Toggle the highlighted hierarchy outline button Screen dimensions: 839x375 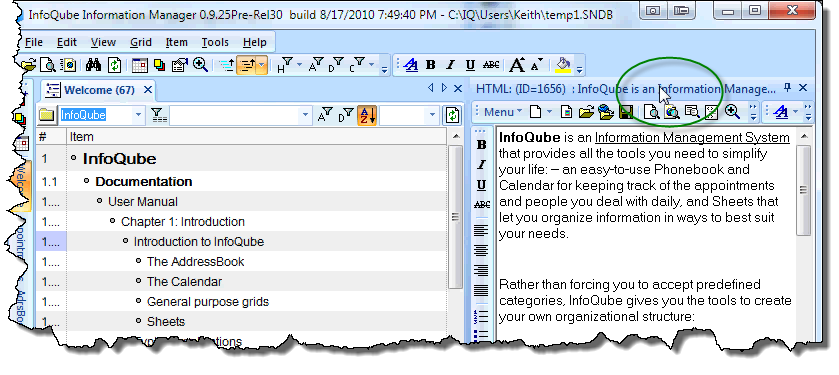point(248,65)
